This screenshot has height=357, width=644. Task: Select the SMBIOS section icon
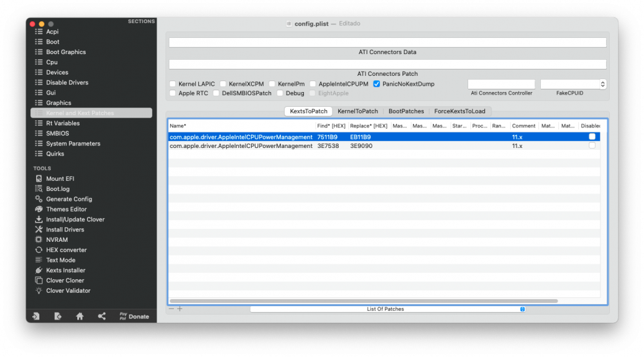[x=39, y=133]
